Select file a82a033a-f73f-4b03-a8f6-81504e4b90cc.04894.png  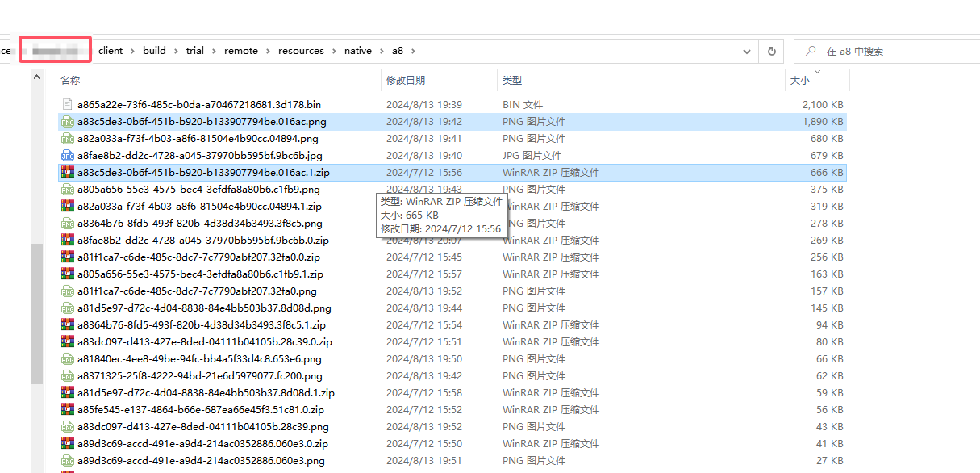point(198,138)
